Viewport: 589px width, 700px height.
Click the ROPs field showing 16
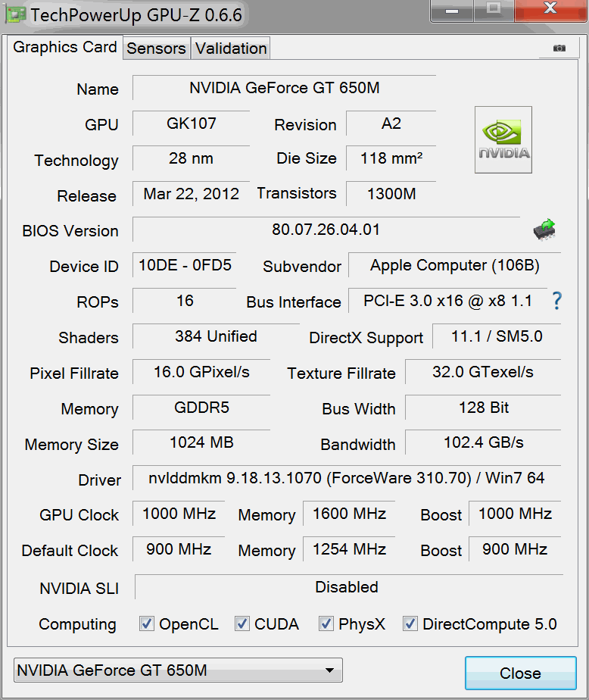coord(184,301)
